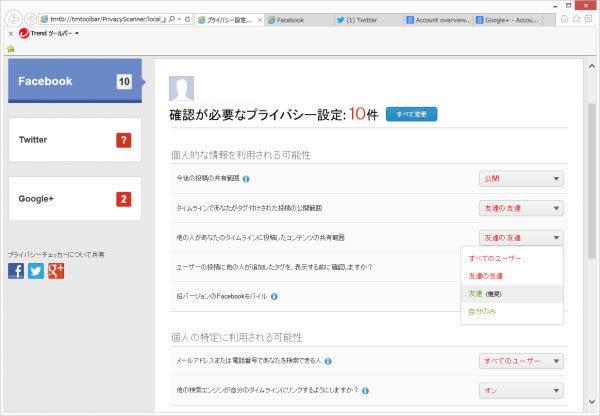This screenshot has height=416, width=600.
Task: Click the プライバシーチェッカーについて共有 text
Action: 56,254
